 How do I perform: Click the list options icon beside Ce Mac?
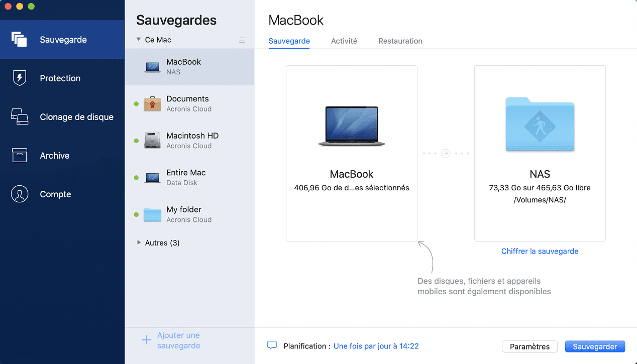[x=242, y=40]
